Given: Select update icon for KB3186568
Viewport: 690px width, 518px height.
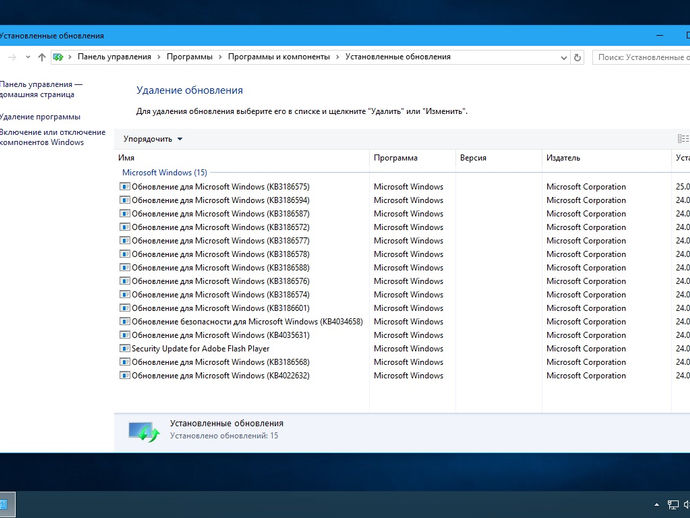Looking at the screenshot, I should click(125, 362).
